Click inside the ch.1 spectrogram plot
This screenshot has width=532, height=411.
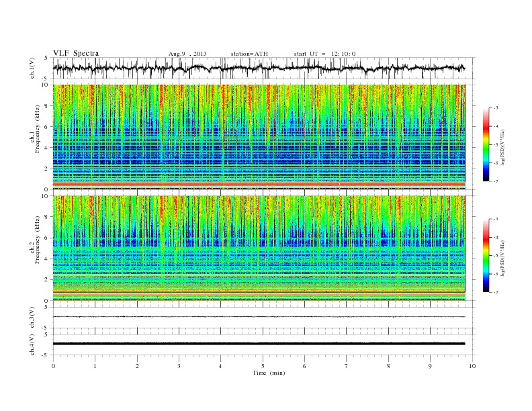pyautogui.click(x=259, y=137)
